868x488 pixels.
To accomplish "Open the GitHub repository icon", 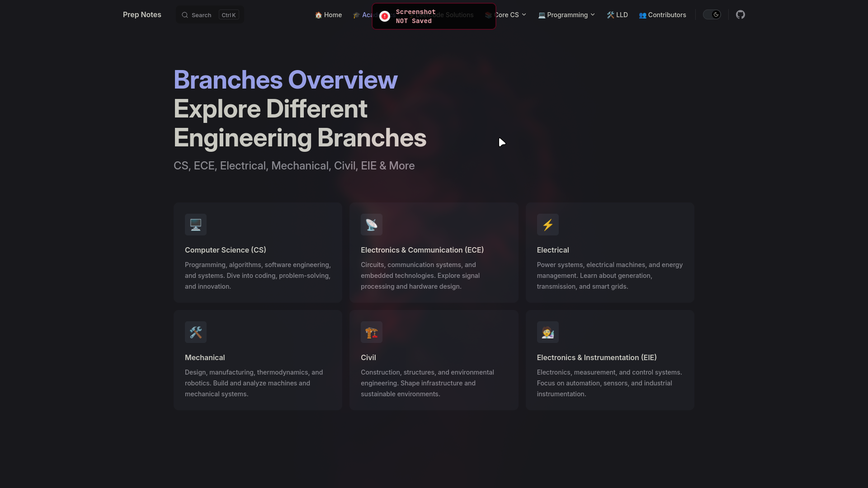I will click(x=741, y=14).
